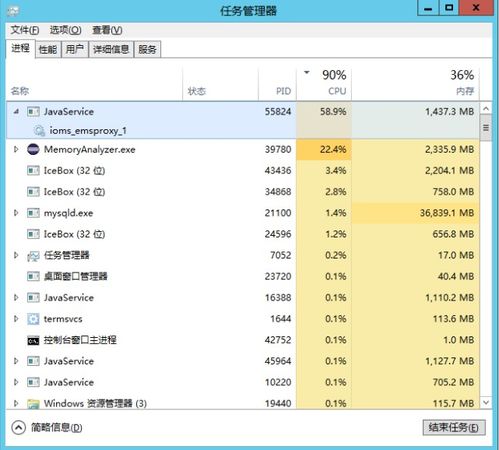The height and width of the screenshot is (450, 499).
Task: Click the JavaService 45964 process icon
Action: [x=33, y=361]
